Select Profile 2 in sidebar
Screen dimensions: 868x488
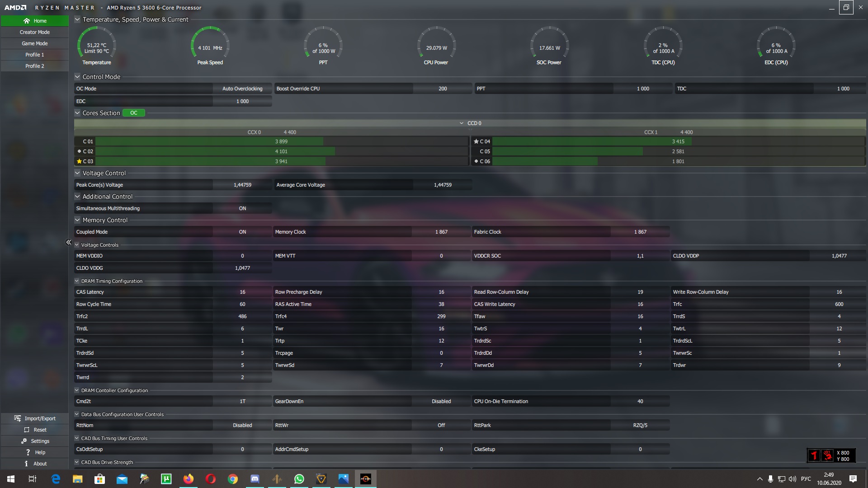point(35,66)
